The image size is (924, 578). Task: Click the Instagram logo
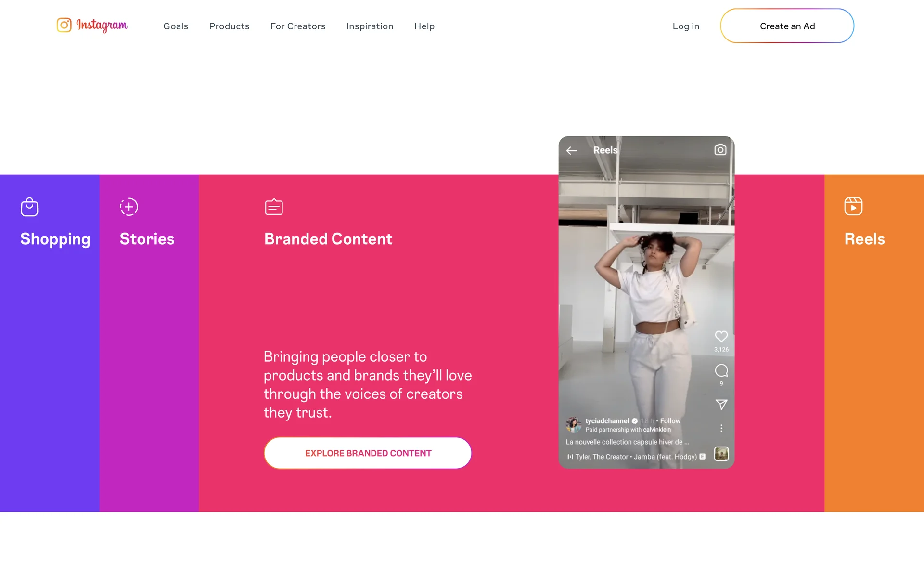click(92, 25)
